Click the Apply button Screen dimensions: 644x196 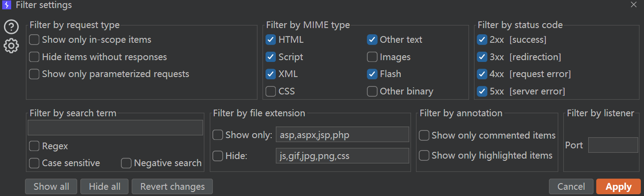tap(618, 187)
